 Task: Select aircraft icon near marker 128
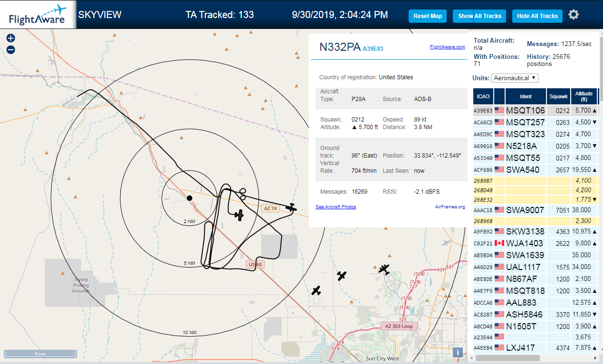(384, 269)
